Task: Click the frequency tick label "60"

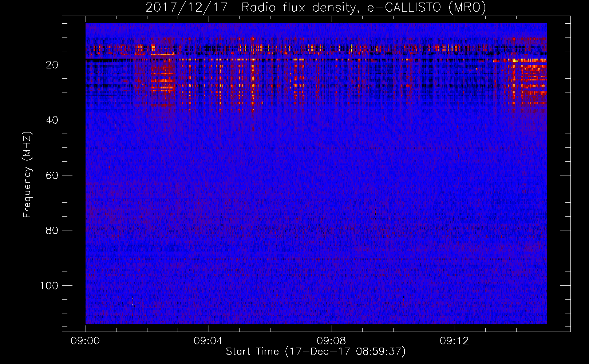Action: (52, 175)
